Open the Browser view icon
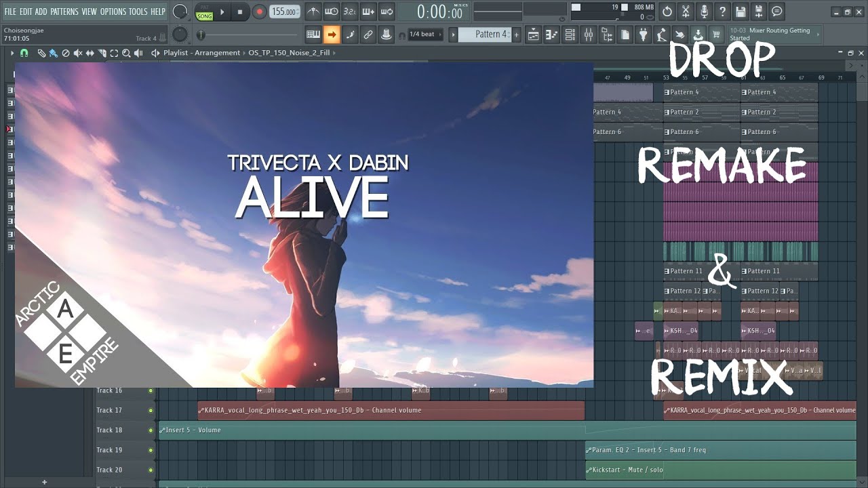868x488 pixels. (x=607, y=34)
